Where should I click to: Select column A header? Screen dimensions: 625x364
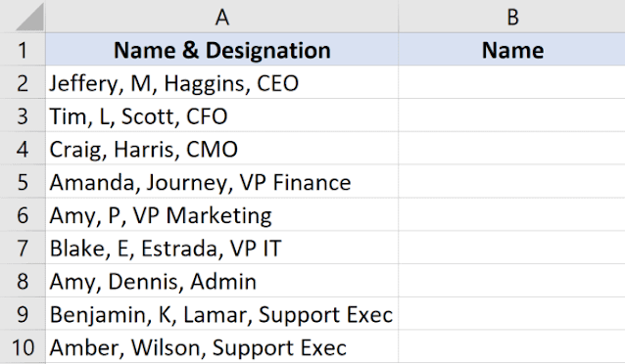[222, 17]
